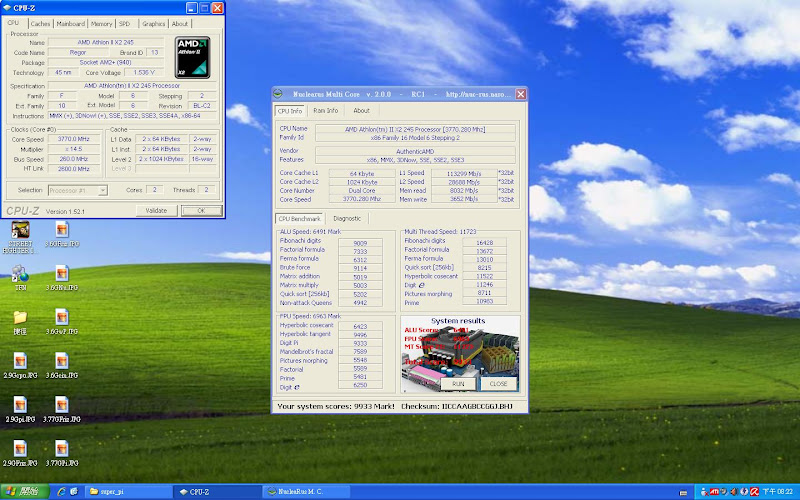Switch to the Caches tab in CPU-Z
Screen dimensions: 800x500
[41, 23]
